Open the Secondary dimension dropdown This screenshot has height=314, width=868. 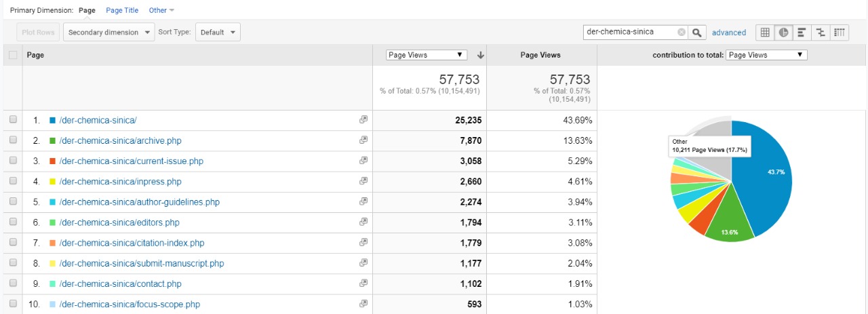tap(108, 33)
